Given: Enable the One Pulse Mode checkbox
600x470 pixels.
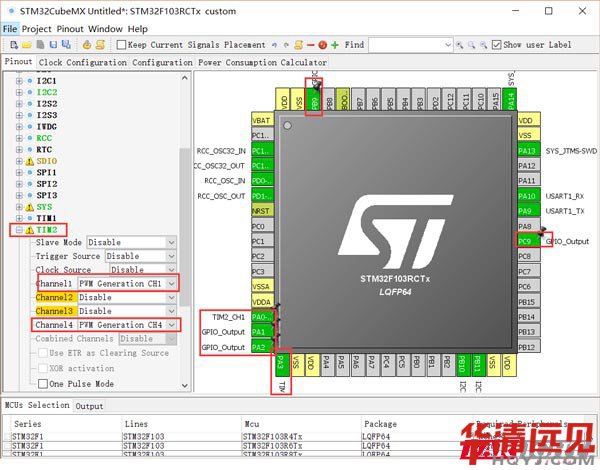Looking at the screenshot, I should [x=43, y=384].
